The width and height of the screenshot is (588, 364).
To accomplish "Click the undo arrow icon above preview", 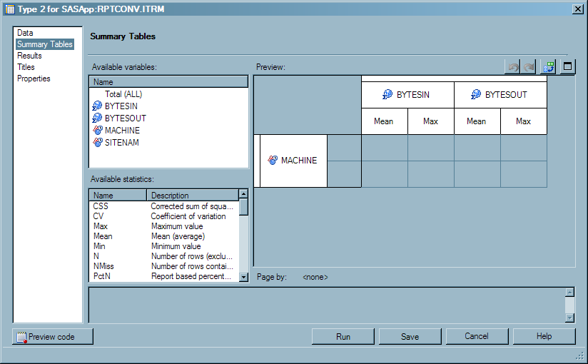I will pos(512,67).
